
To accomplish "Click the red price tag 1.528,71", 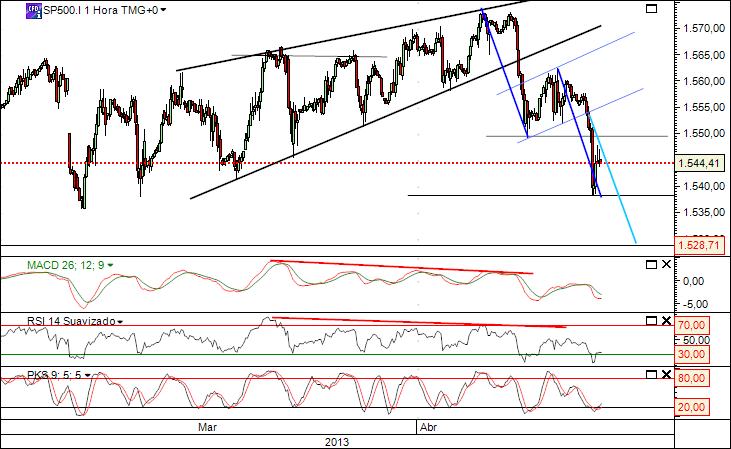I will [x=699, y=244].
